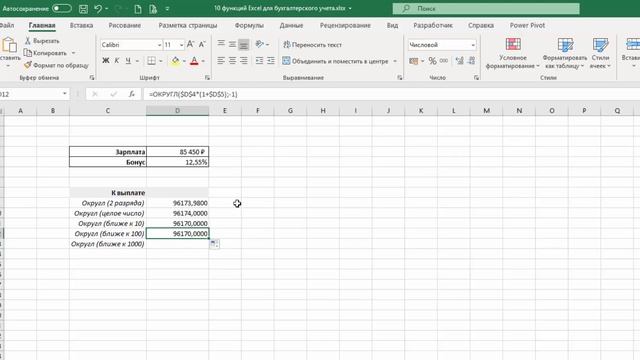Apply the yellow fill color
This screenshot has width=640, height=360.
click(175, 61)
